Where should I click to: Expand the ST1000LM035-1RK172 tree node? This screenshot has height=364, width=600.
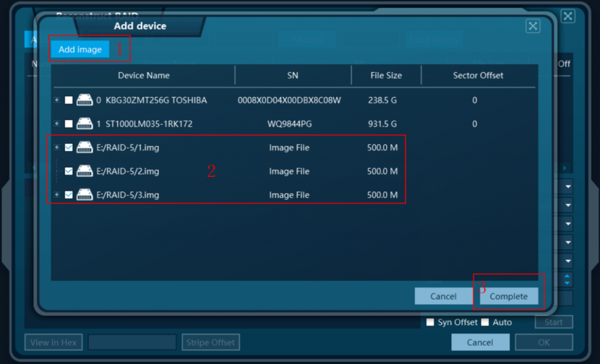[57, 123]
